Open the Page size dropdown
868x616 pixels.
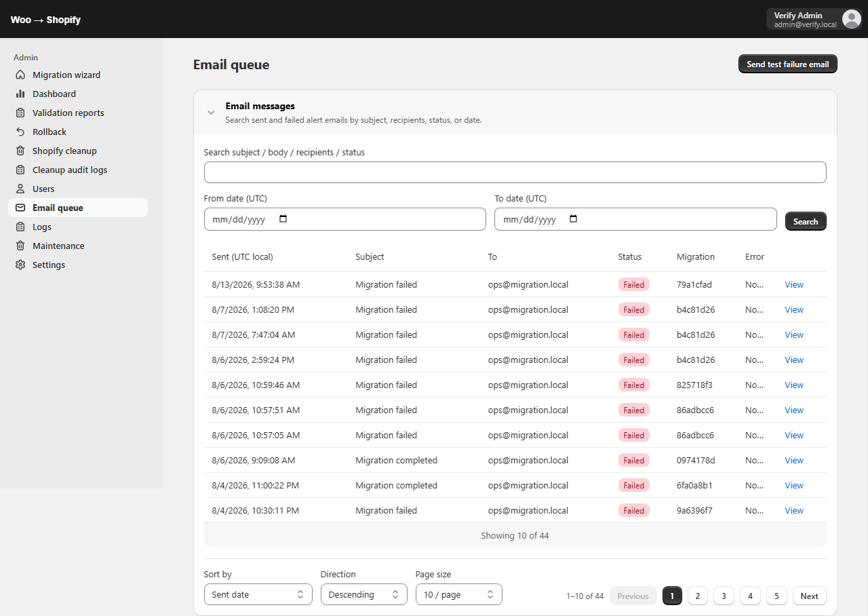458,594
